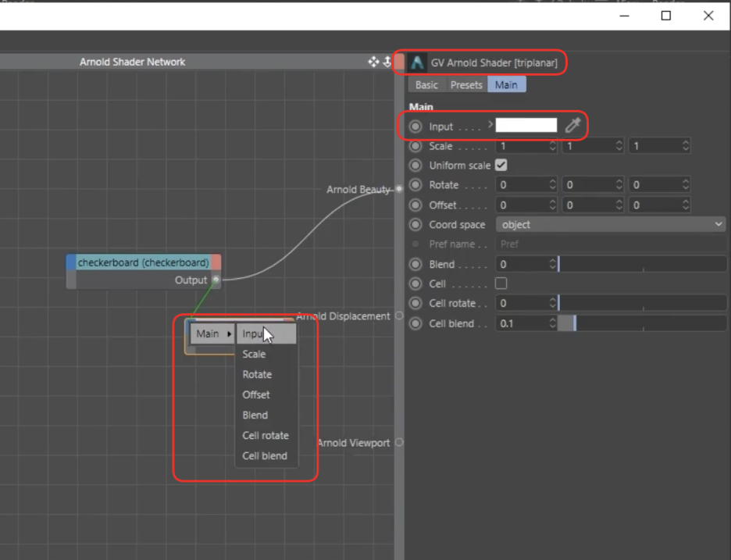This screenshot has width=731, height=560.
Task: Choose Cell blend from the port submenu
Action: 266,456
